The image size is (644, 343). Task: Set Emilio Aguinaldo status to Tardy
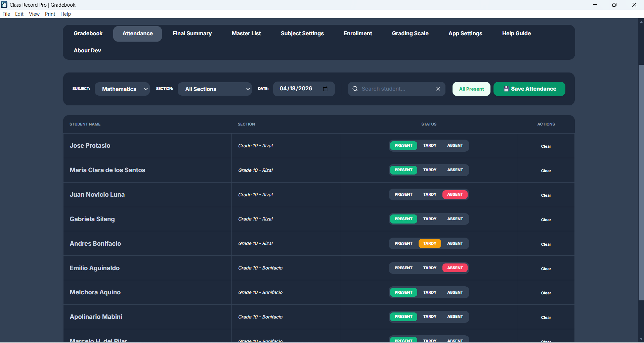click(x=430, y=268)
